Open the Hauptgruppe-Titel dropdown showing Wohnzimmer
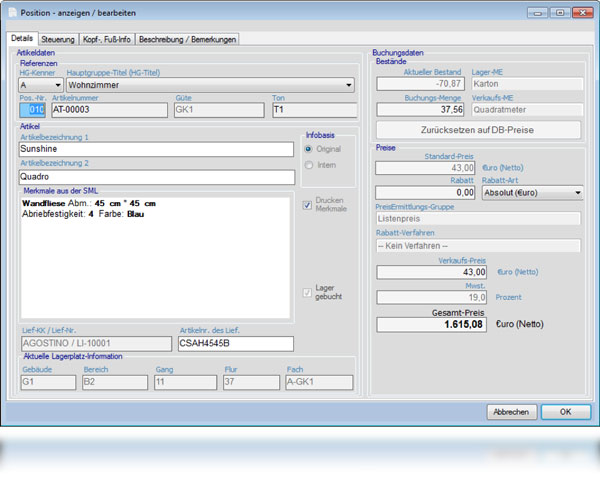This screenshot has width=600, height=490. tap(210, 85)
